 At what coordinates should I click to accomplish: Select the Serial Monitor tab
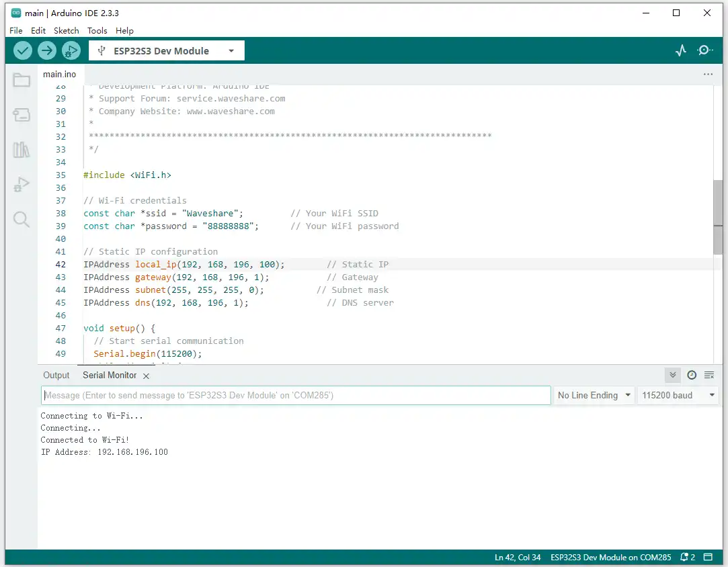[x=110, y=375]
